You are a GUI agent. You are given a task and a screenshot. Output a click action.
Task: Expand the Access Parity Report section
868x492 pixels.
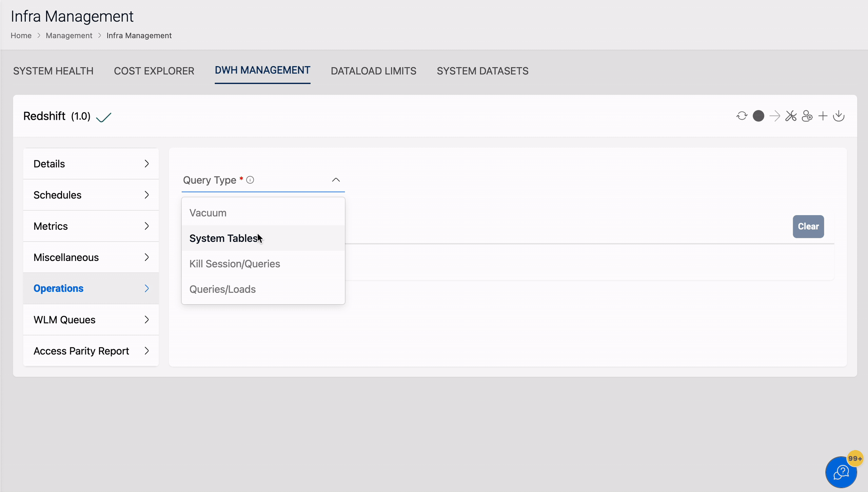pos(91,351)
